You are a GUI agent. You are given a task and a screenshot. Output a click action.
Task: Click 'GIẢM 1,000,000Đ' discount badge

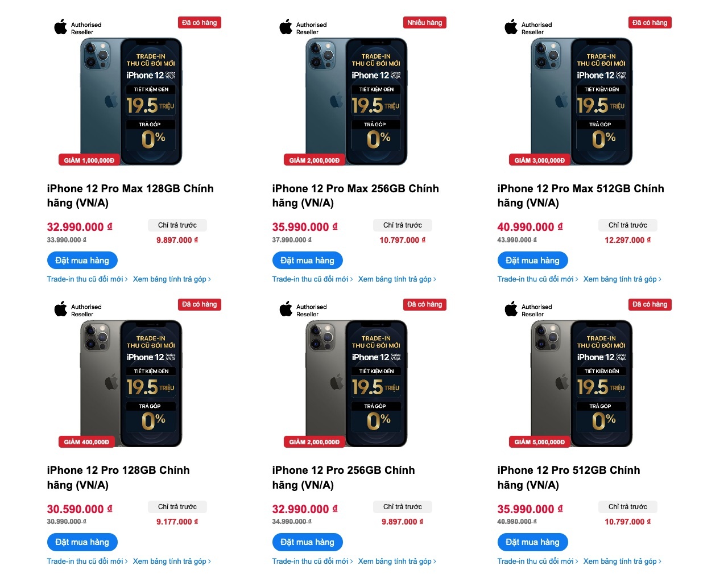(x=89, y=160)
